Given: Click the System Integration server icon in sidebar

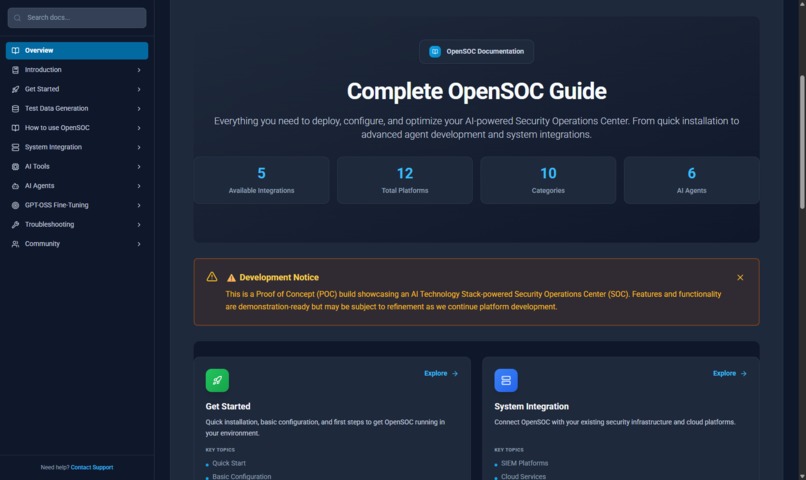Looking at the screenshot, I should 15,147.
